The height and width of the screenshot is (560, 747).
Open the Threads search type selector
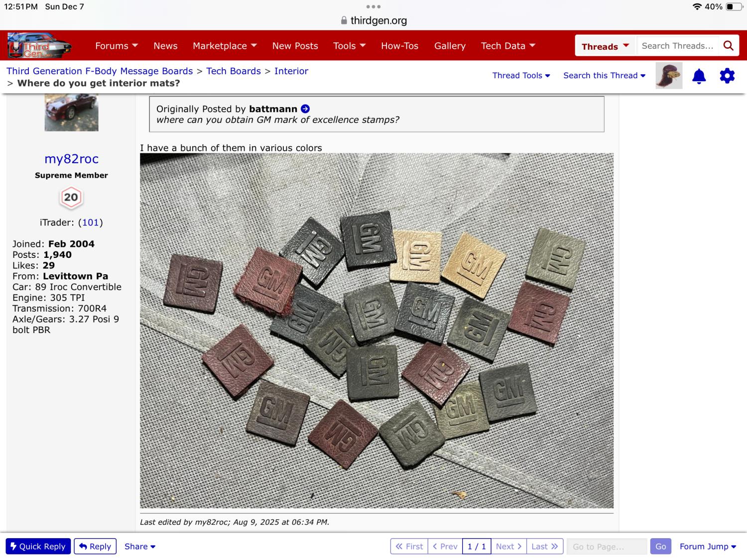(x=605, y=46)
